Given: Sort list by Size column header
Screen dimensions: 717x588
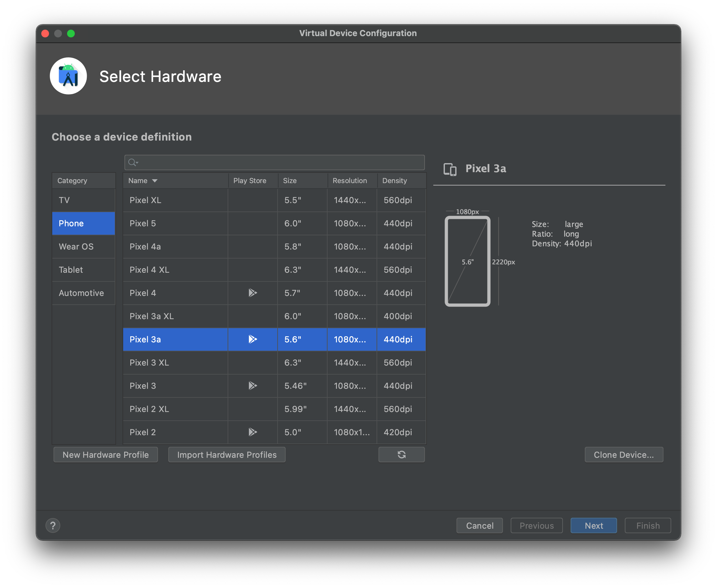Looking at the screenshot, I should tap(290, 181).
